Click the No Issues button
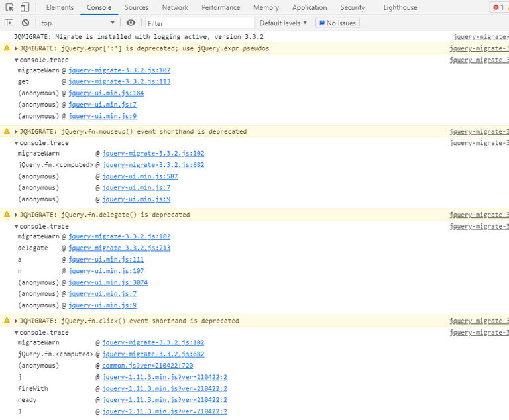 point(337,23)
